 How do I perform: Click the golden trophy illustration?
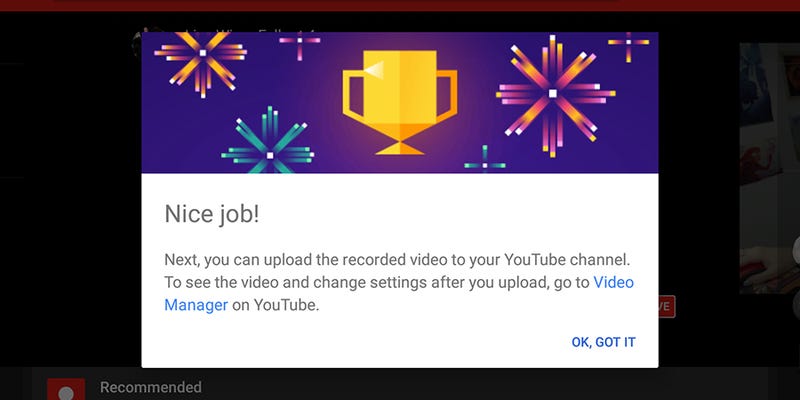coord(399,102)
